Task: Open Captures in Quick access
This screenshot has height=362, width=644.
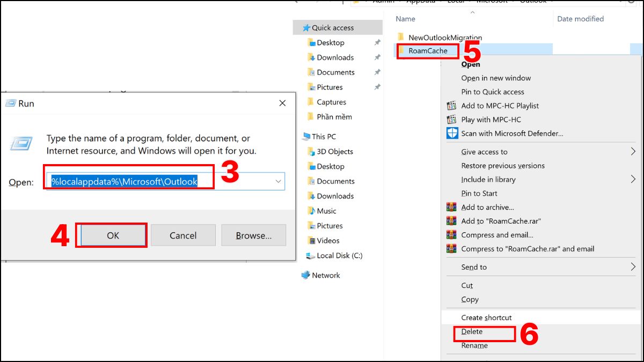Action: (x=331, y=102)
